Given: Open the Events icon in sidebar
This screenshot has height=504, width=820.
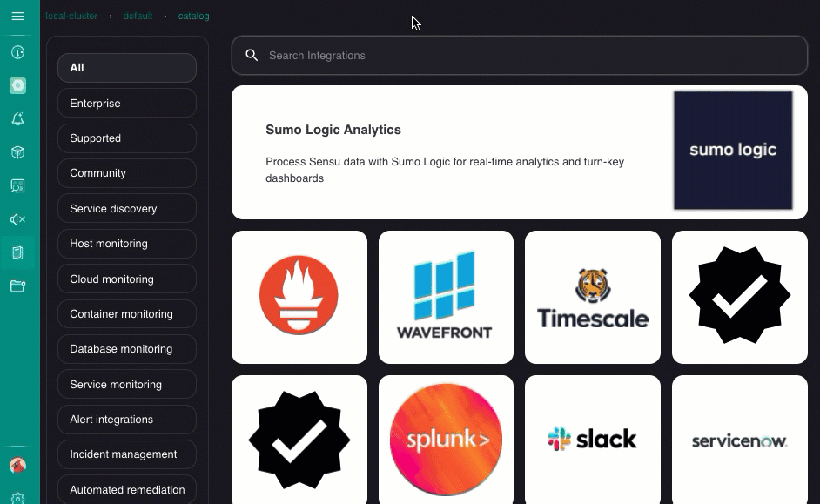Looking at the screenshot, I should click(17, 52).
